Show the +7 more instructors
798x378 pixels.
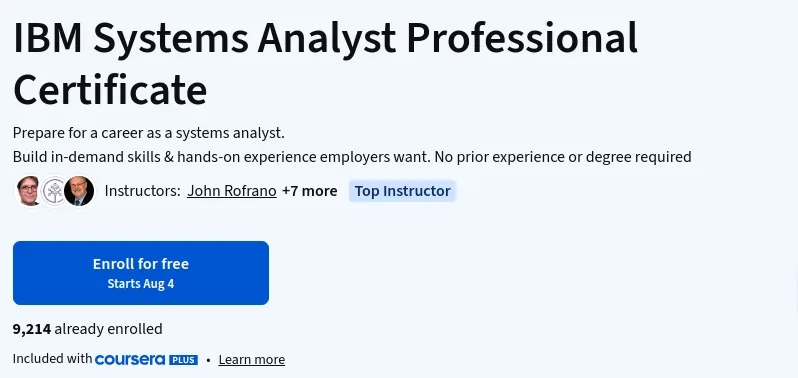coord(309,191)
